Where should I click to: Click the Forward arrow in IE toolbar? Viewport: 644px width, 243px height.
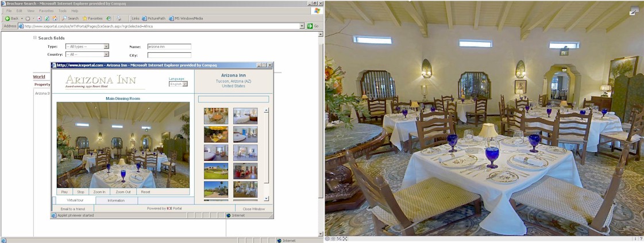coord(28,18)
